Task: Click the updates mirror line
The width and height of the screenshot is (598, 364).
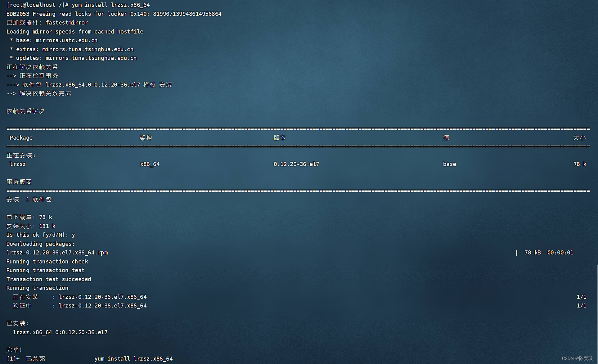Action: click(73, 58)
